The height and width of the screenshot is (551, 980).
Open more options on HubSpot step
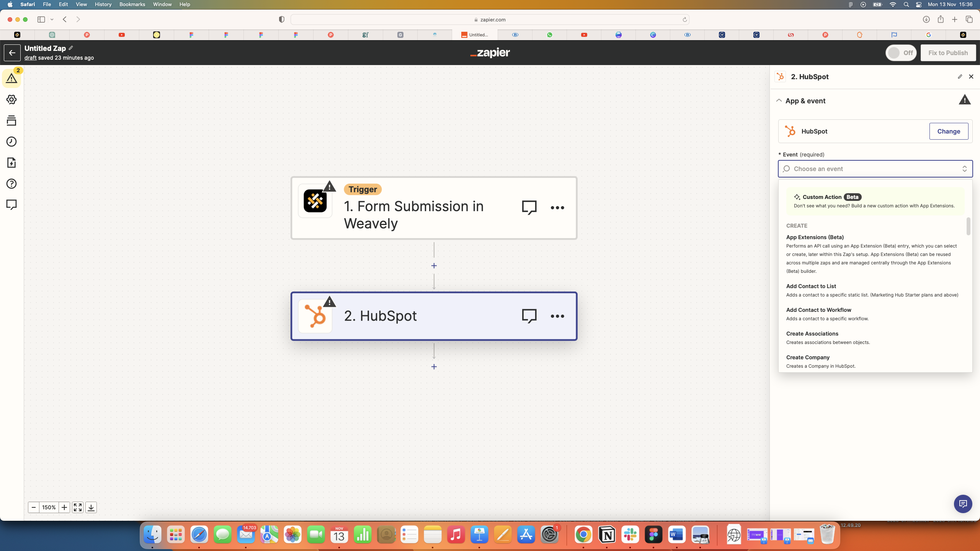pos(557,316)
